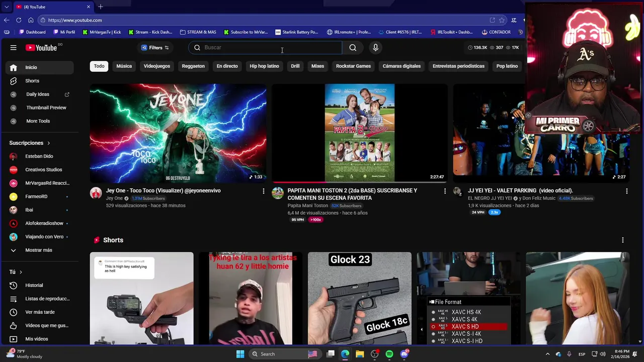Select the Hip hop latino chip
Viewport: 644px width, 362px height.
pos(264,66)
